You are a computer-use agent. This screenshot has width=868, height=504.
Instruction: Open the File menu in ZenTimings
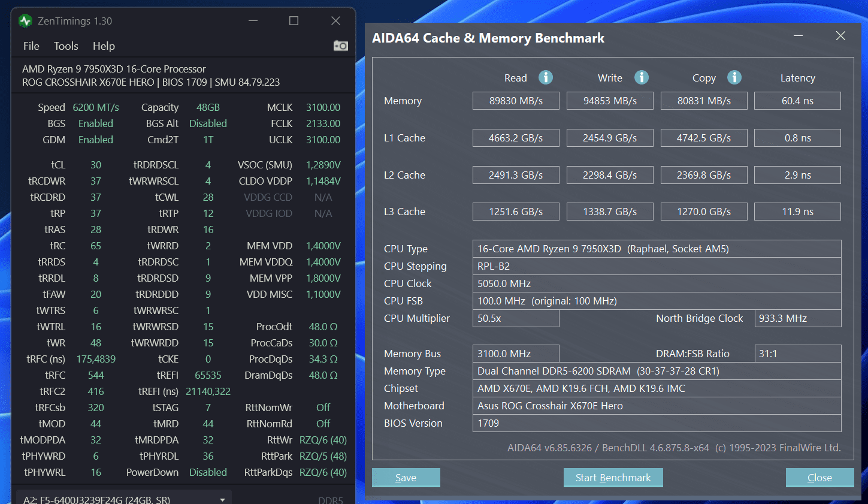click(x=31, y=46)
